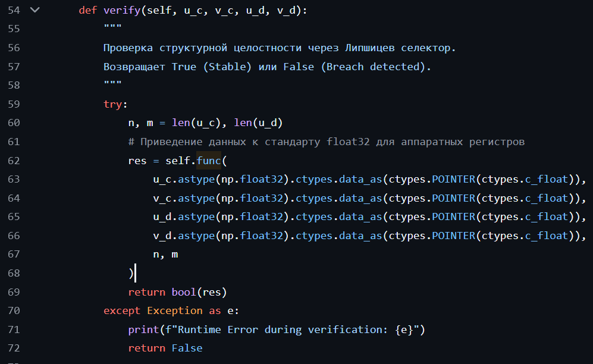Click the closing parenthesis on line 68
The height and width of the screenshot is (364, 593).
tap(131, 273)
